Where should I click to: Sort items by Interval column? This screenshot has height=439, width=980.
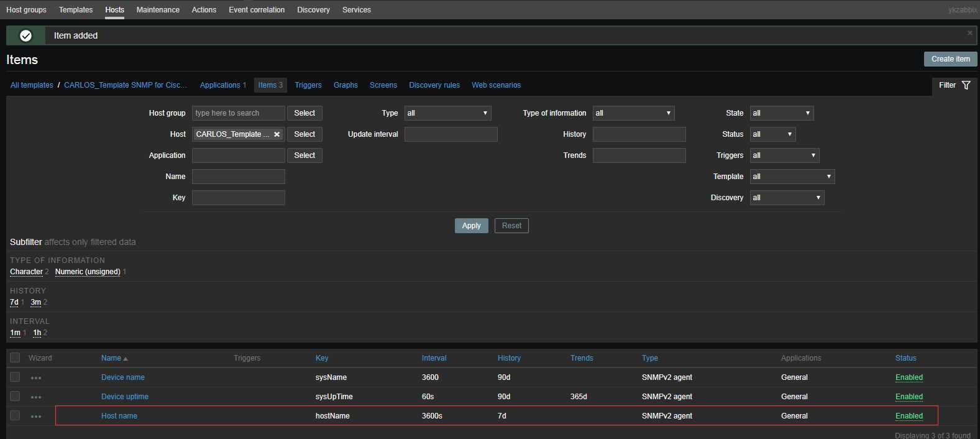coord(434,358)
